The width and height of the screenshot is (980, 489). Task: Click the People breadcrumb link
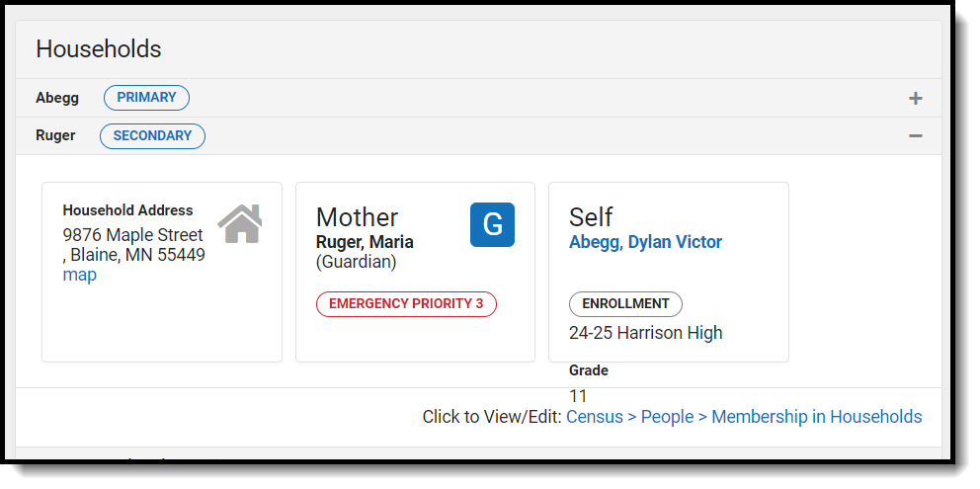click(x=667, y=417)
